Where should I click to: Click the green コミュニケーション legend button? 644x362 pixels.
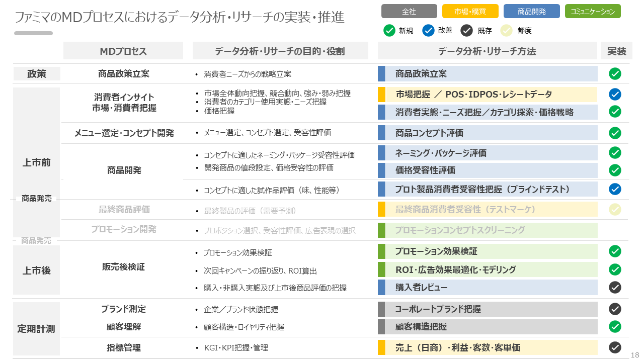click(x=593, y=11)
